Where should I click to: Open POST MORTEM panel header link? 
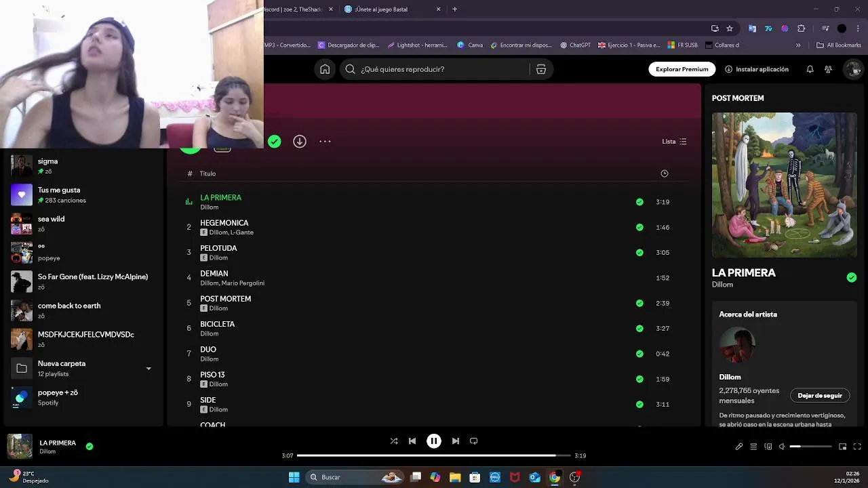[738, 98]
